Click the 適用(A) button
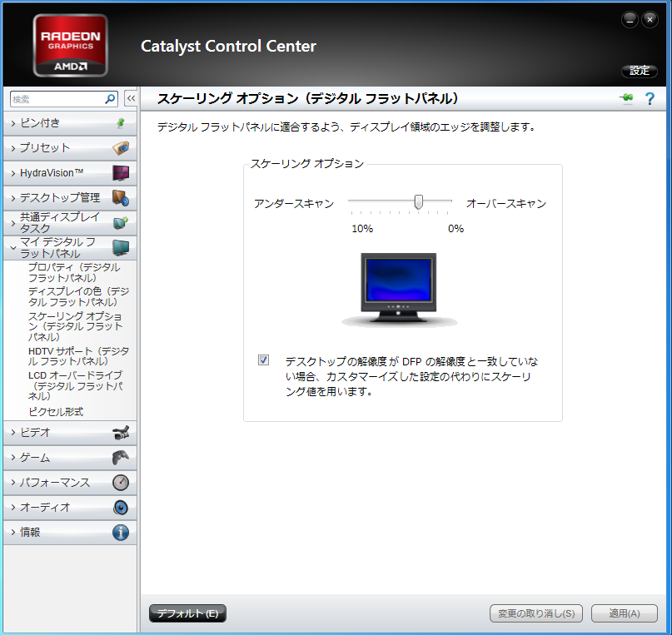The height and width of the screenshot is (635, 672). (625, 613)
